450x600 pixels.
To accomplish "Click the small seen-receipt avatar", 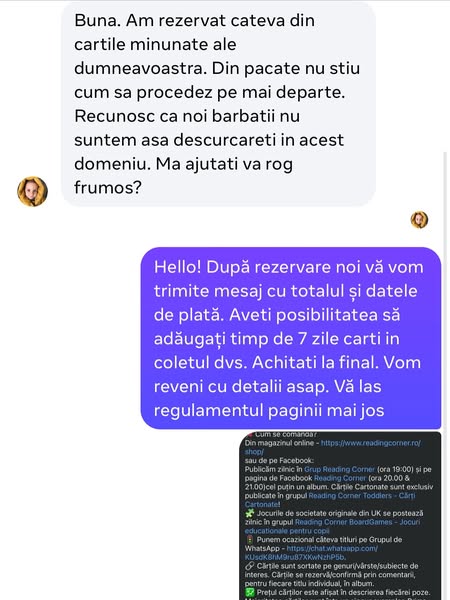I will [x=419, y=220].
